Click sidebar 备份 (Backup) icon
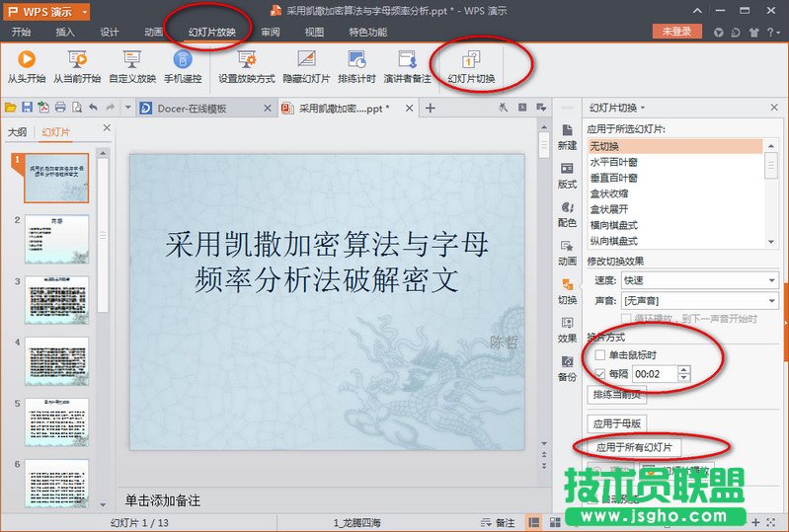Image resolution: width=789 pixels, height=532 pixels. [x=567, y=361]
